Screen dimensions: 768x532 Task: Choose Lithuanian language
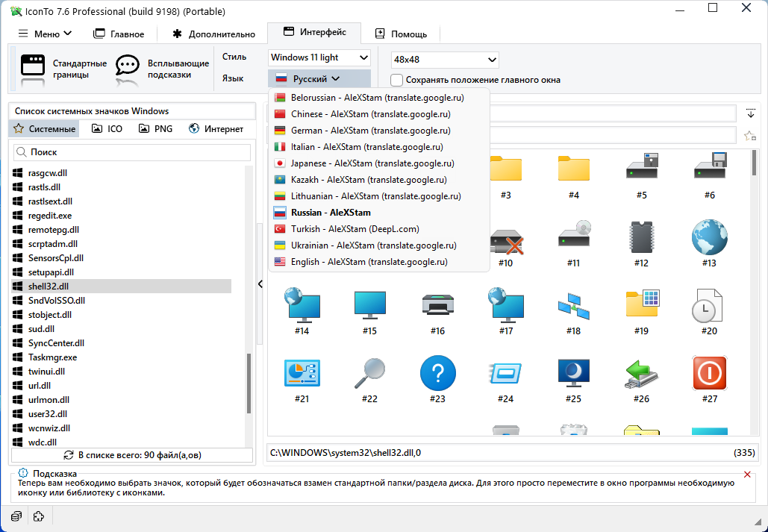pyautogui.click(x=379, y=196)
